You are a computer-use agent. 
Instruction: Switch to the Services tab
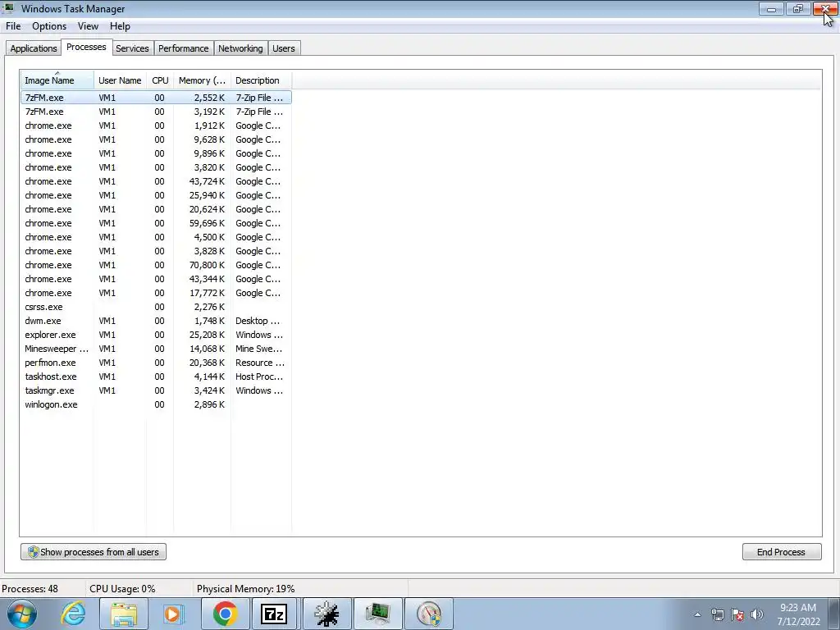tap(132, 48)
